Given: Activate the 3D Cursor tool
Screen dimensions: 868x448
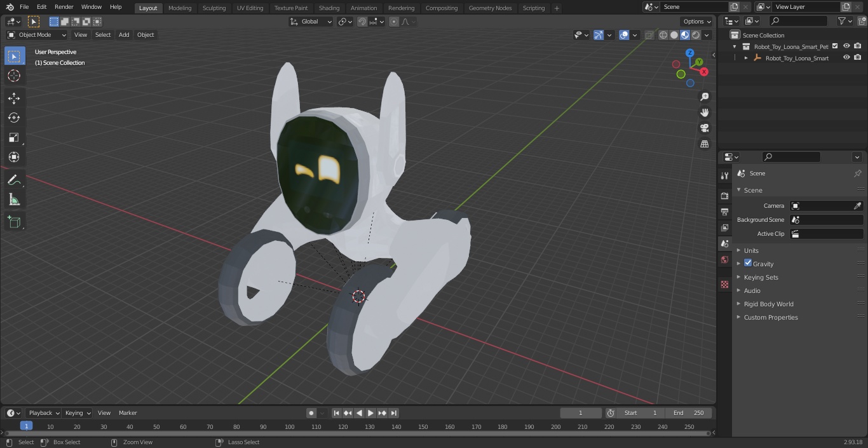Looking at the screenshot, I should tap(14, 76).
